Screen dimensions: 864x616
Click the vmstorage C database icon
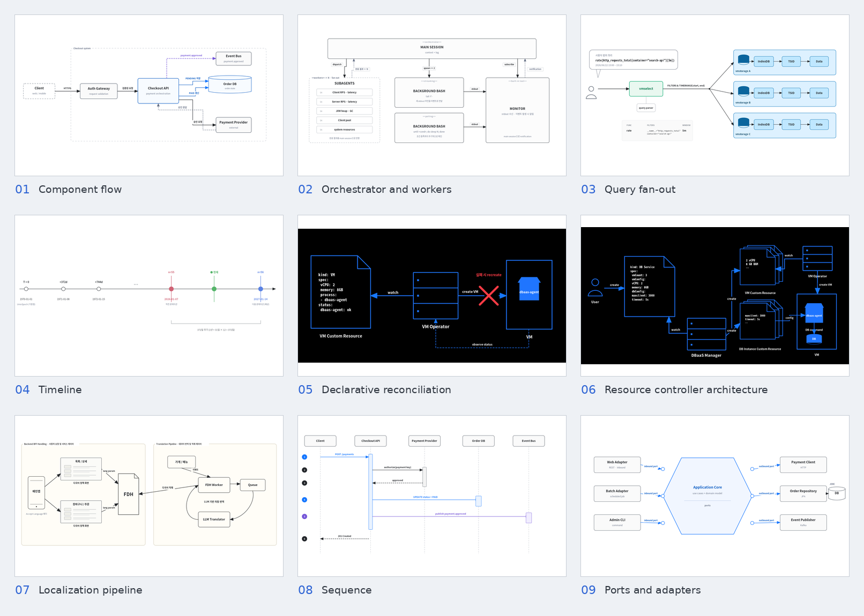pos(743,123)
